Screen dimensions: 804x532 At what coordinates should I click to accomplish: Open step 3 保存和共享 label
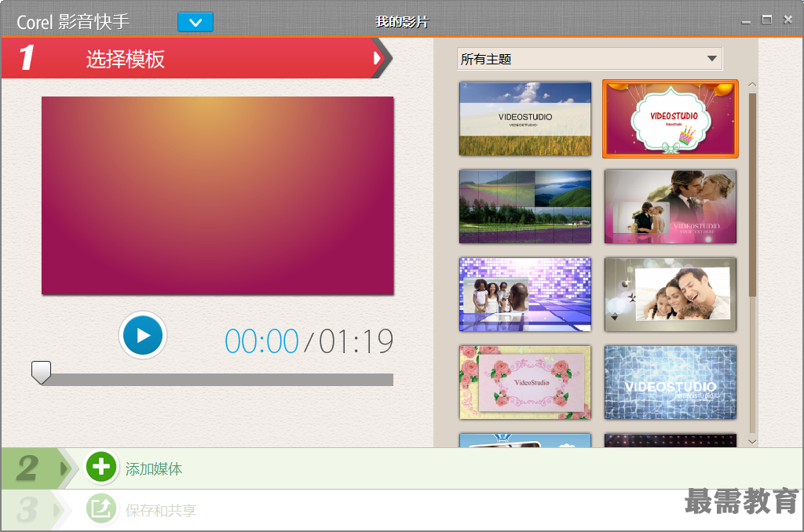[x=160, y=511]
